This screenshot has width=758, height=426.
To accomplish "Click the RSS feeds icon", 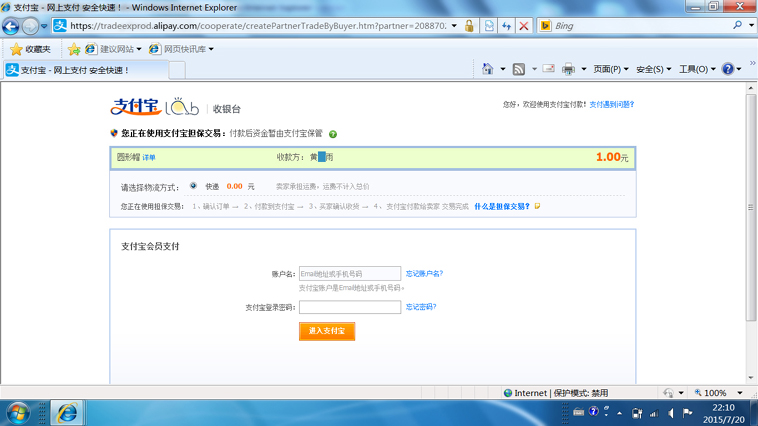I will [518, 69].
